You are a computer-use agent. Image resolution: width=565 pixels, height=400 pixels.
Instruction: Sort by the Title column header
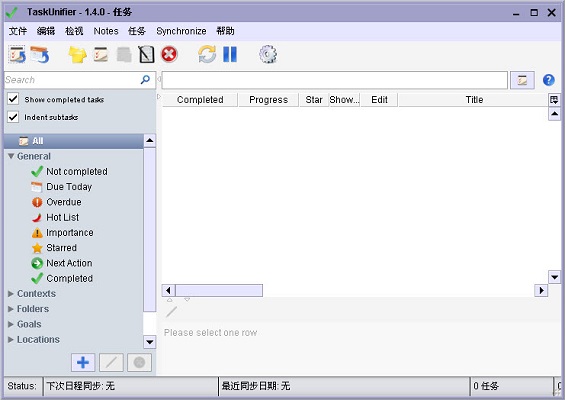473,99
